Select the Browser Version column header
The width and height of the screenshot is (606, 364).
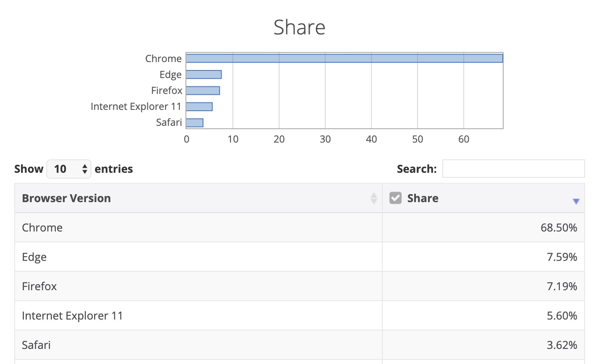click(66, 198)
